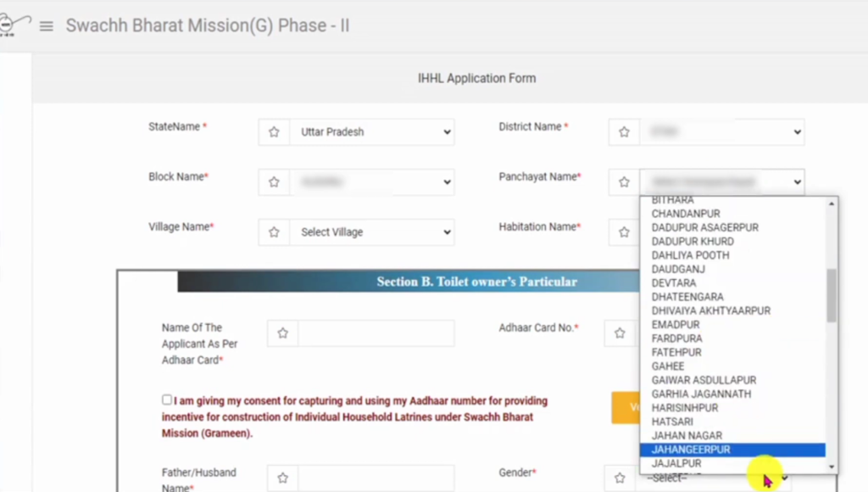Screen dimensions: 868x492
Task: Click the star icon beside Panchayat Name
Action: (x=624, y=182)
